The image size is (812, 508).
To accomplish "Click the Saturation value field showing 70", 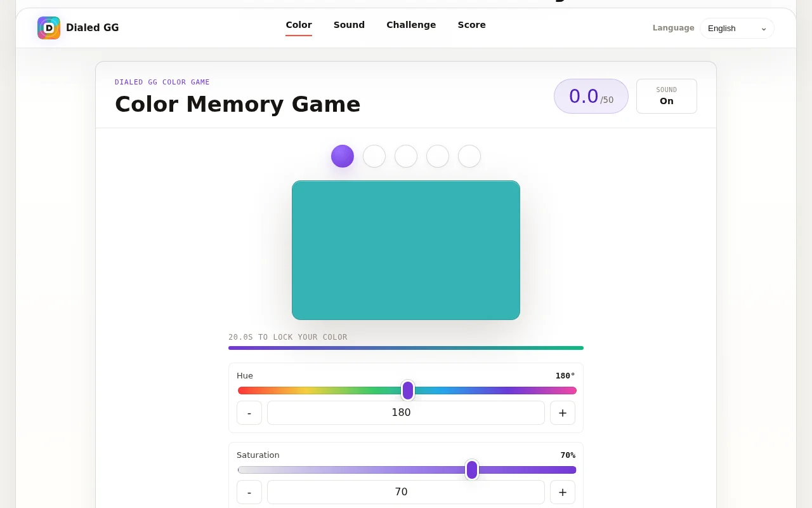I will (x=406, y=492).
